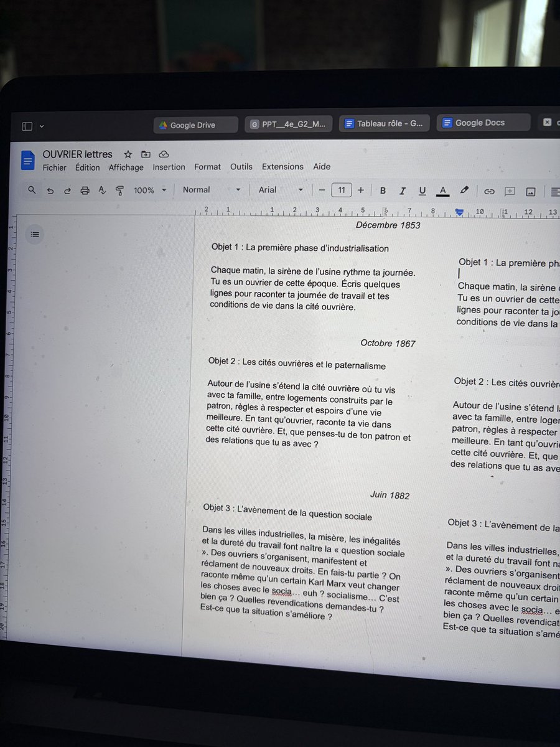Screen dimensions: 560x747
Task: Add a comment using the toolbar icon
Action: tap(510, 192)
